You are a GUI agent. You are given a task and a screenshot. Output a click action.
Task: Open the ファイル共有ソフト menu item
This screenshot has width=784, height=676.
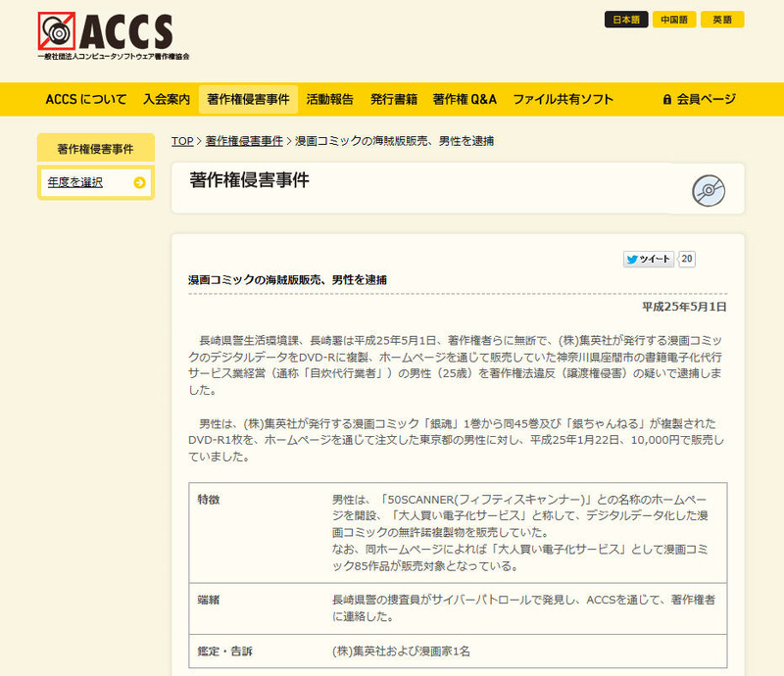[x=563, y=99]
